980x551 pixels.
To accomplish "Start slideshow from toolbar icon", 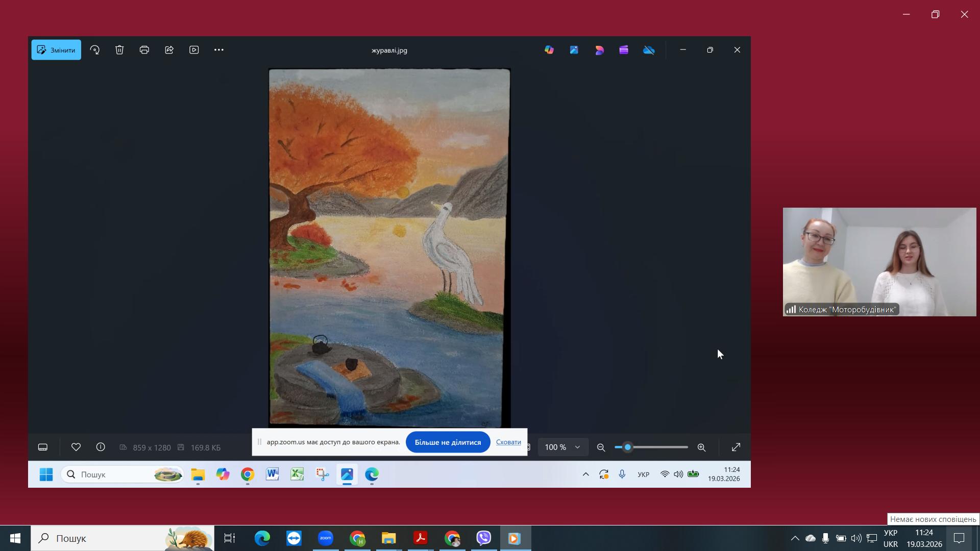I will (194, 50).
